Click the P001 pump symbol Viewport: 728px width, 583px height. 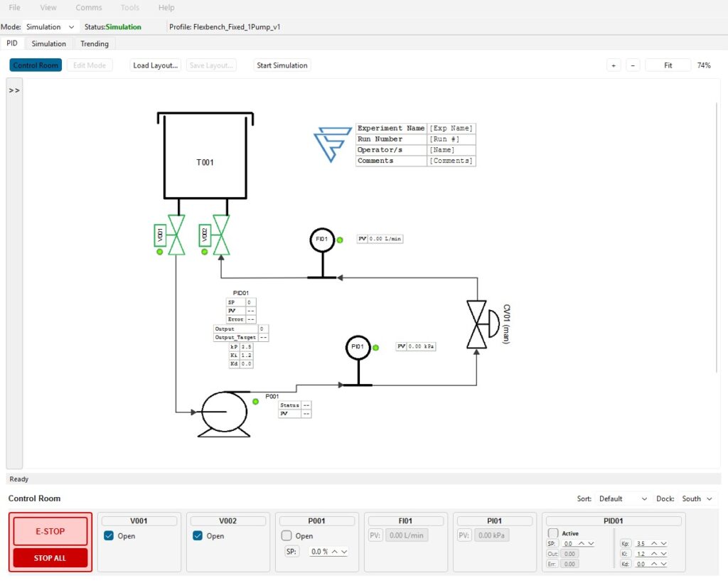[x=224, y=412]
